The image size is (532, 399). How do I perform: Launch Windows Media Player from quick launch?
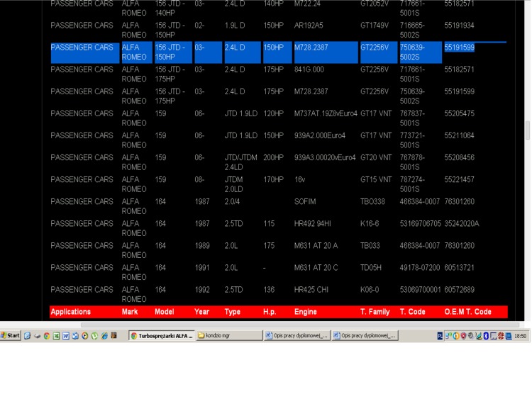click(85, 336)
